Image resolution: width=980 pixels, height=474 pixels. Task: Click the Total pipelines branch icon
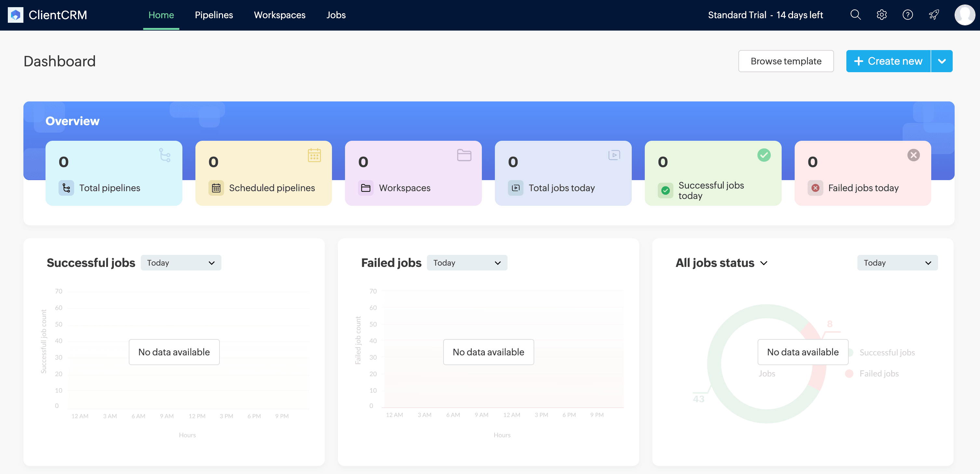(x=66, y=188)
